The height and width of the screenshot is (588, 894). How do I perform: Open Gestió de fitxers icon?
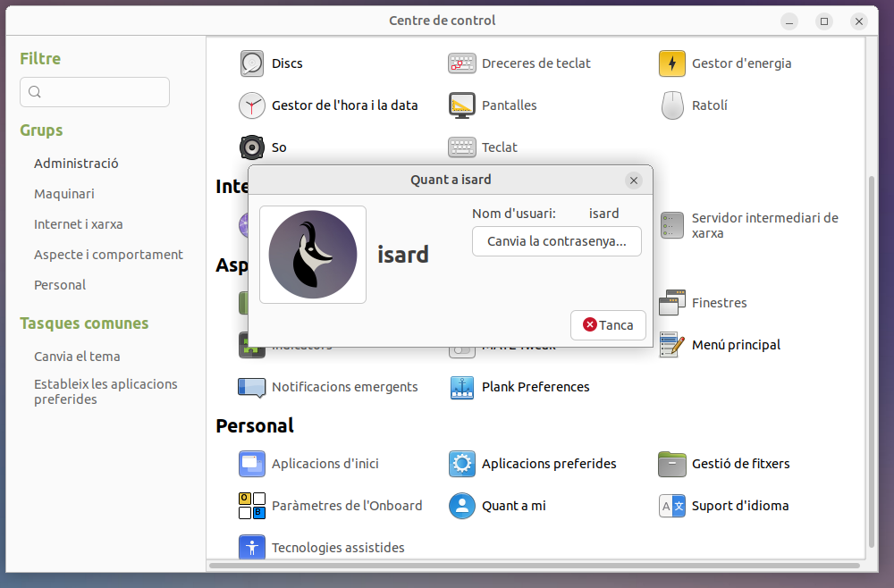[671, 464]
